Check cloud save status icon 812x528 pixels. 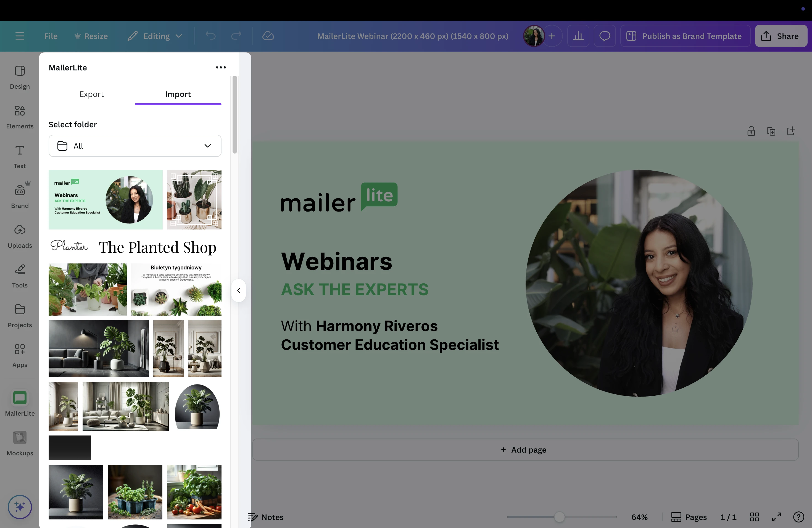coord(268,36)
